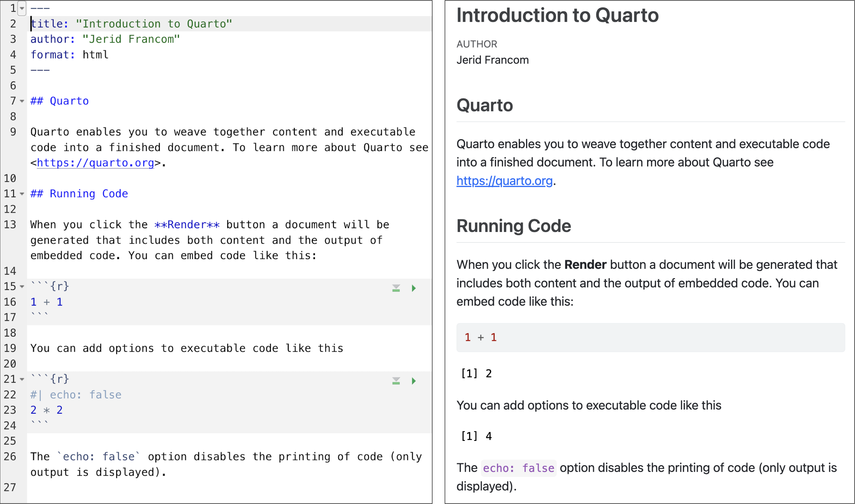Click author name Jerid Francom in preview

coord(492,60)
